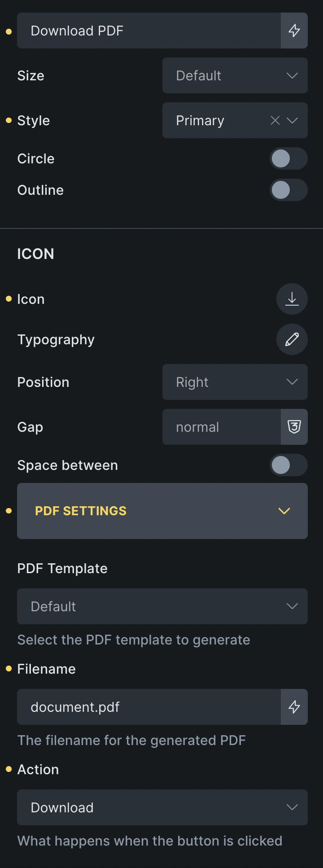Click the dynamic data bolt beside Download PDF
The width and height of the screenshot is (323, 868).
[294, 31]
